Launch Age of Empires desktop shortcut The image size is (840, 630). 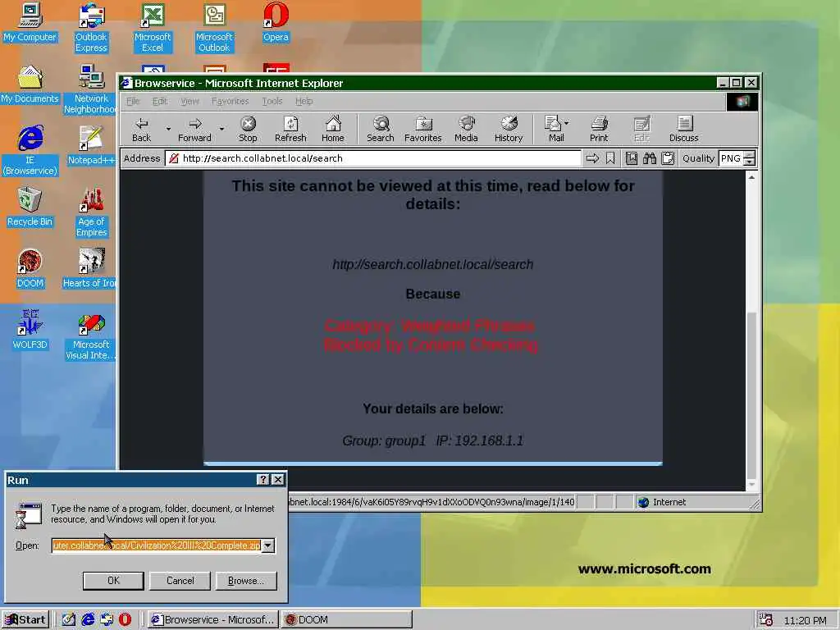point(91,212)
